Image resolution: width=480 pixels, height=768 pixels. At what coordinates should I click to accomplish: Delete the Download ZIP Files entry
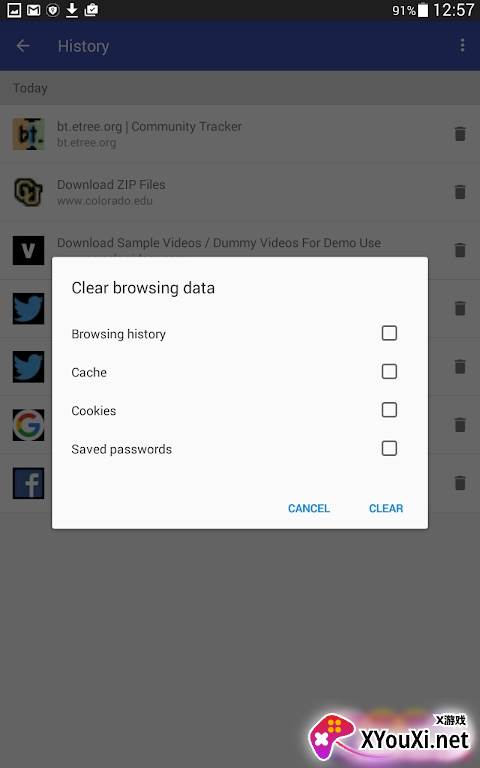(460, 192)
